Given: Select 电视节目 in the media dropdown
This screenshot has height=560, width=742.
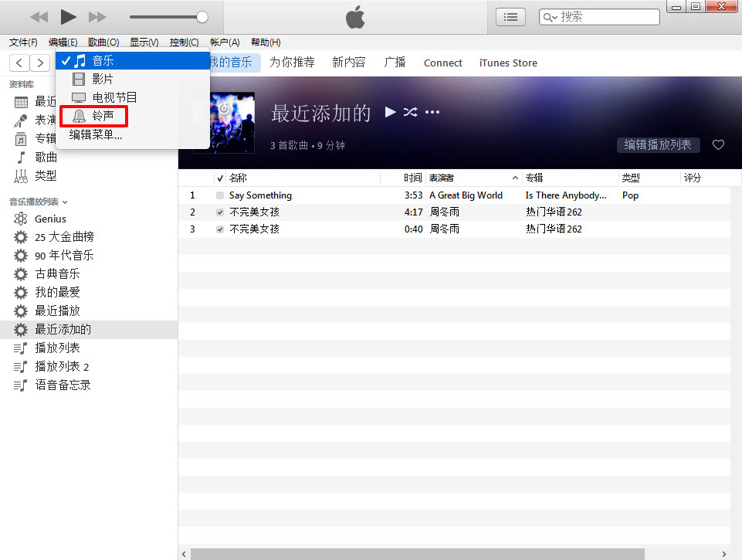Looking at the screenshot, I should [x=133, y=97].
